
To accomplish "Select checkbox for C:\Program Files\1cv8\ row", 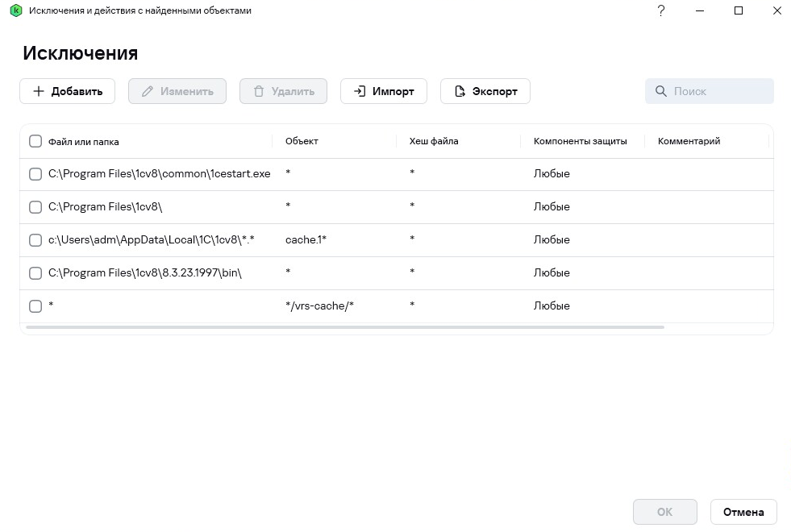I will click(35, 207).
